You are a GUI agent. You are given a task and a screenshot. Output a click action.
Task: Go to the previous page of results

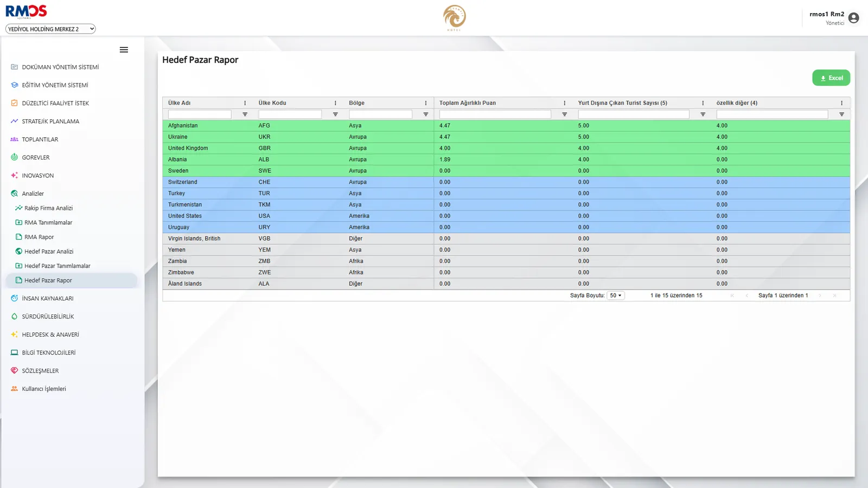pyautogui.click(x=747, y=296)
